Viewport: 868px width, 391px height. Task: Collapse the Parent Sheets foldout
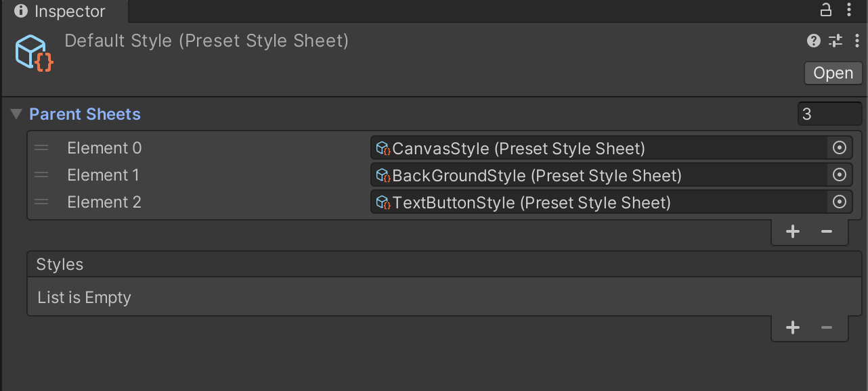(15, 114)
